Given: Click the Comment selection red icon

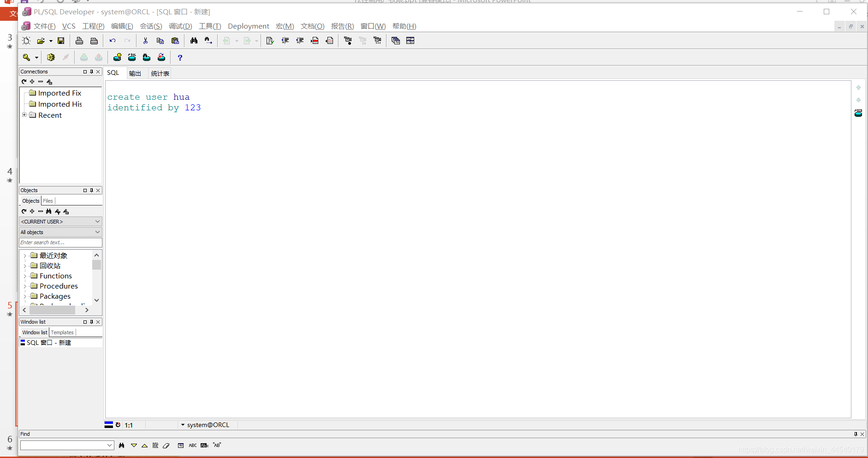Looking at the screenshot, I should [315, 41].
